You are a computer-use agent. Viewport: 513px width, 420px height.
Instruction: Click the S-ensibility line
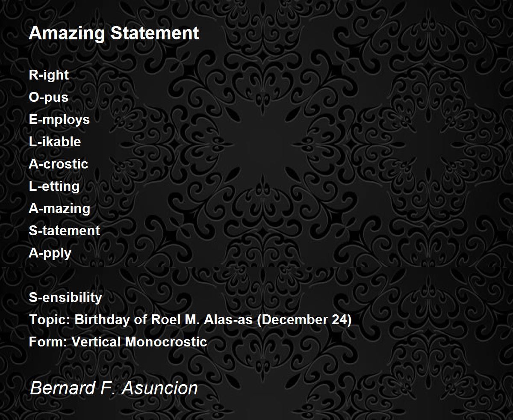point(65,298)
